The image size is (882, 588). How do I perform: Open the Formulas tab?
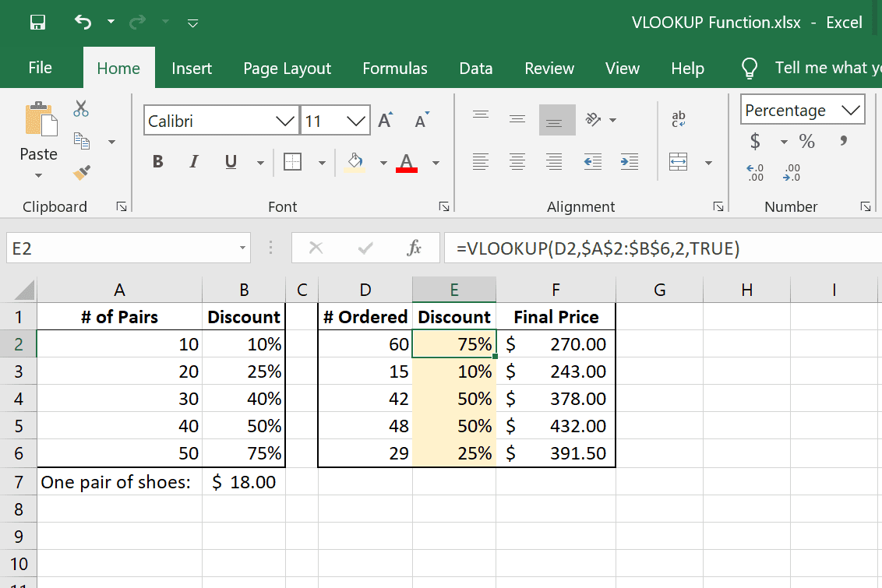pos(395,69)
